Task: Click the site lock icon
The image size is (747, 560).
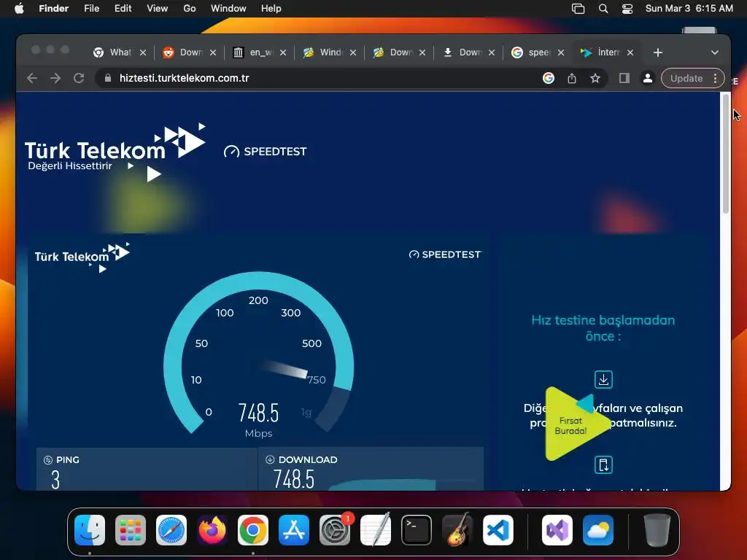Action: coord(108,78)
